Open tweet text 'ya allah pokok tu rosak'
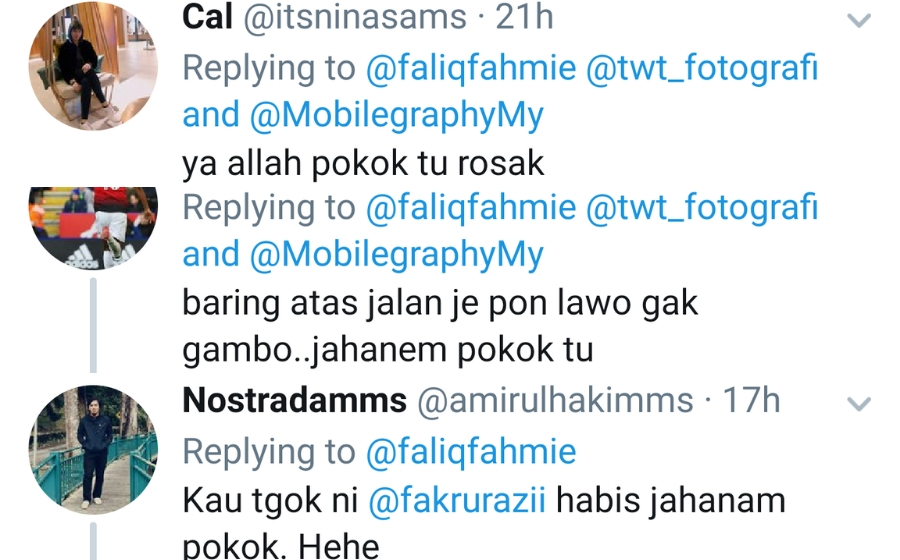Screen dimensions: 900x560 pos(363,164)
